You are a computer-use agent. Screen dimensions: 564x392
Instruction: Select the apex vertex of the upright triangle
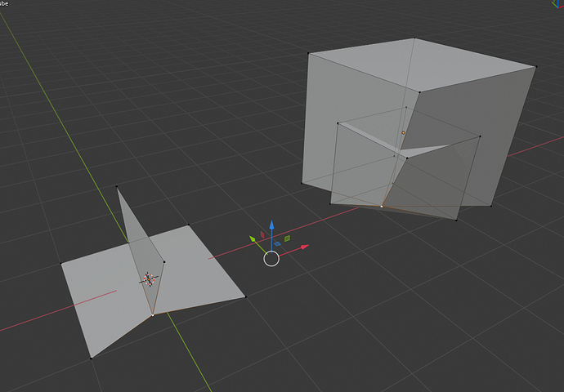click(117, 186)
